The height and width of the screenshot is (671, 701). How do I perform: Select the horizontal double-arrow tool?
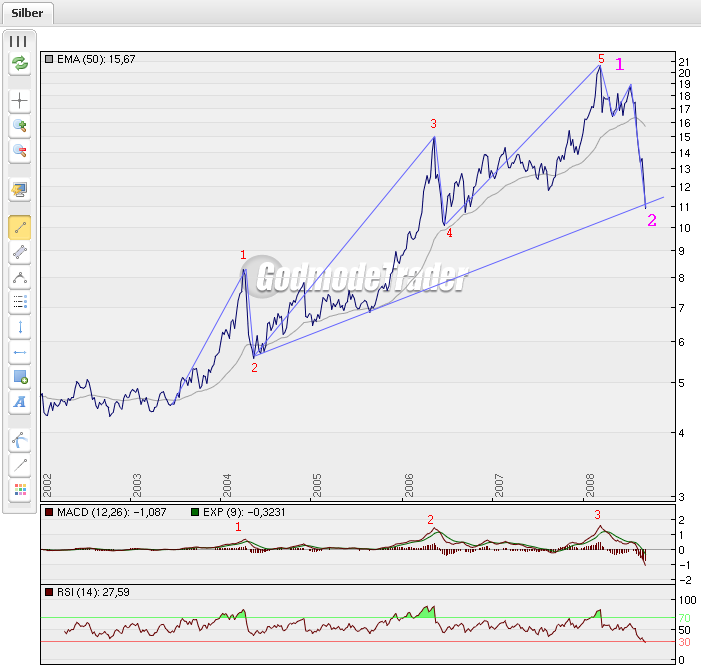(x=19, y=352)
